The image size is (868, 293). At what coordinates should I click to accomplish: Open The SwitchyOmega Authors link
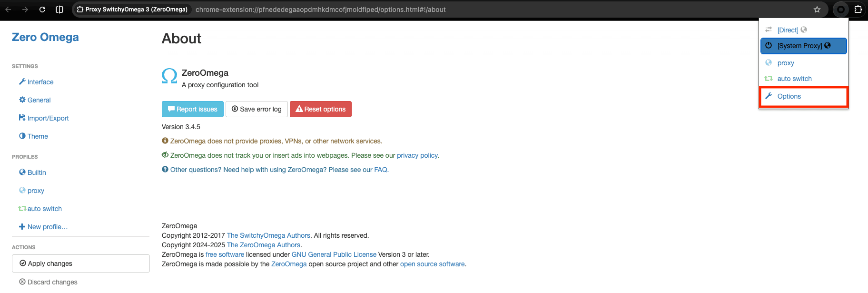point(268,235)
